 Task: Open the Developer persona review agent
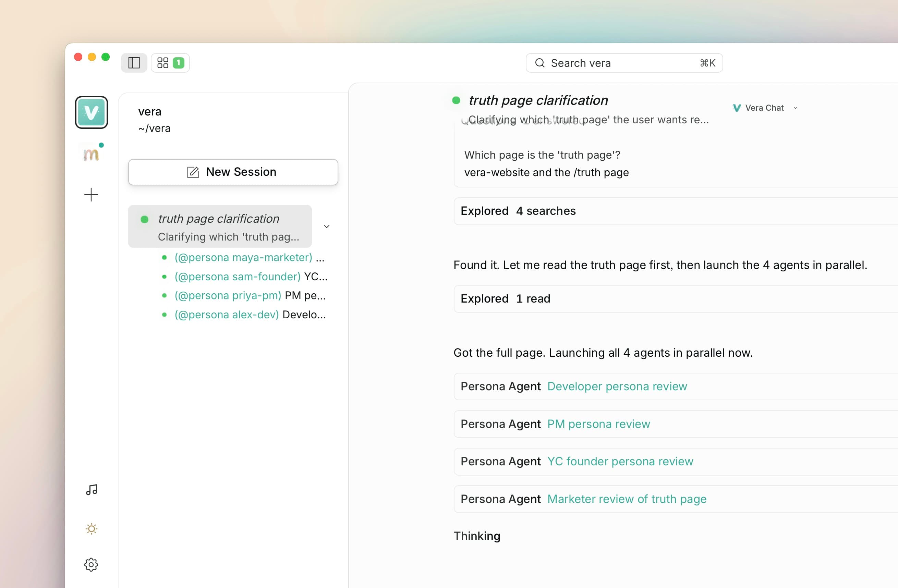pos(617,386)
